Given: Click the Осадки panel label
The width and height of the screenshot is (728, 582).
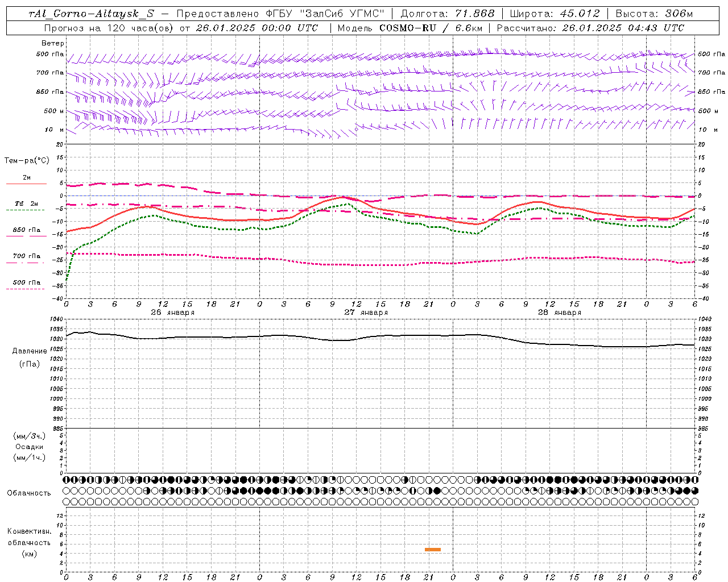Looking at the screenshot, I should click(x=30, y=447).
